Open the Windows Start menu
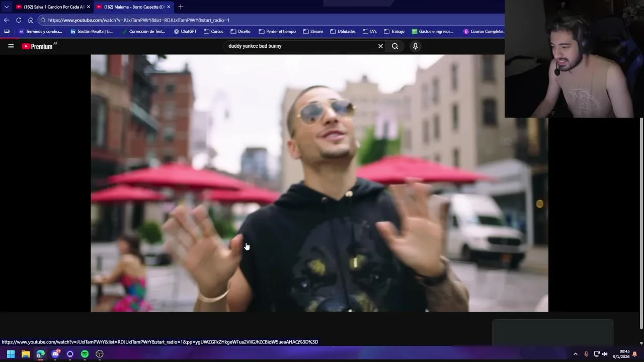This screenshot has width=644, height=362. point(11,354)
